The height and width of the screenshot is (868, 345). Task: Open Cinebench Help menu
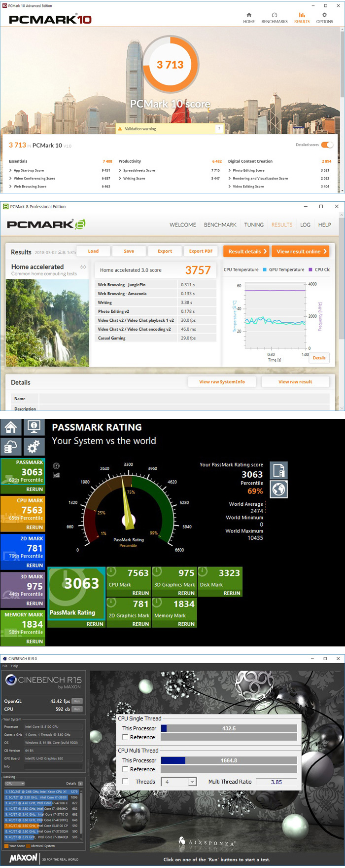coord(15,666)
